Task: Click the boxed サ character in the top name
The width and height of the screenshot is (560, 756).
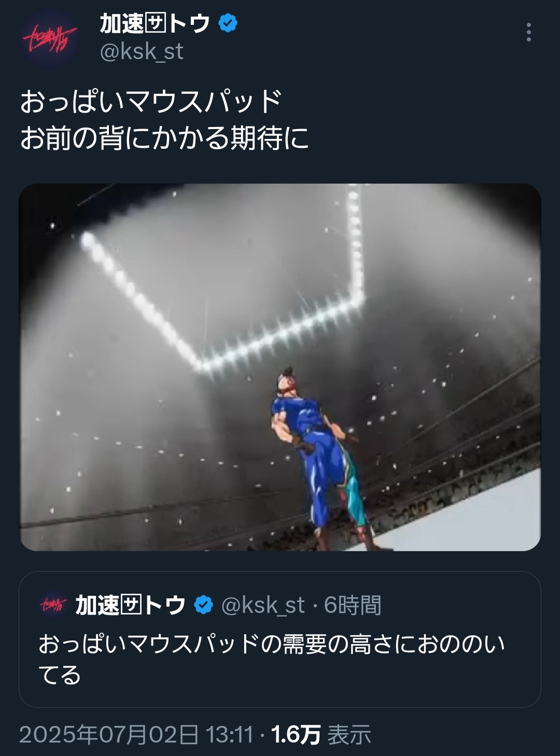Action: 155,24
